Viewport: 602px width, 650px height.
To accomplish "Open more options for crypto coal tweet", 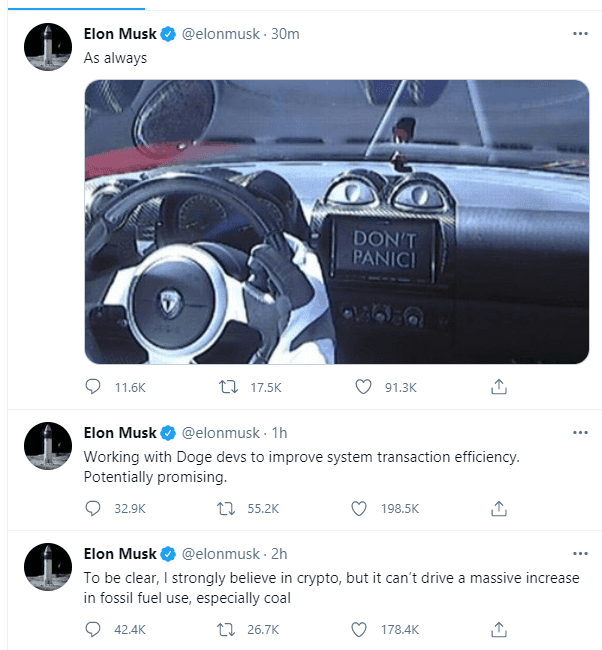I will click(x=579, y=553).
